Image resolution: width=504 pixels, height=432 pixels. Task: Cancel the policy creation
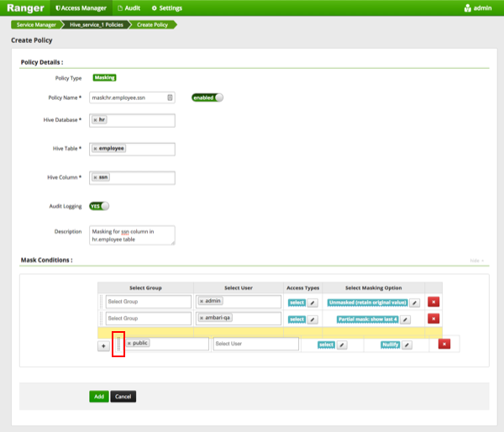point(123,396)
